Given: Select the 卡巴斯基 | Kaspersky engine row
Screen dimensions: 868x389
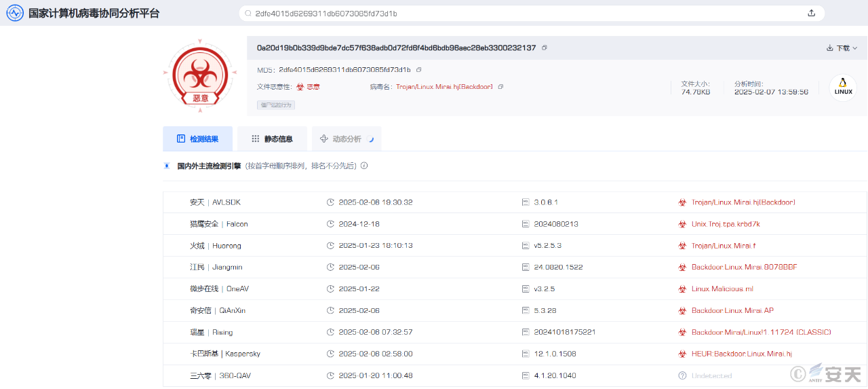Looking at the screenshot, I should tap(515, 354).
